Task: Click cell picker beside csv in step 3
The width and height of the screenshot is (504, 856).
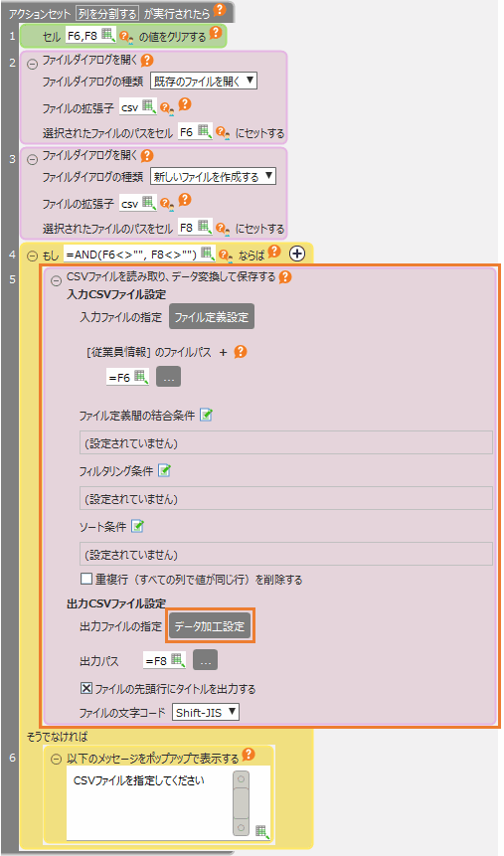Action: (149, 203)
